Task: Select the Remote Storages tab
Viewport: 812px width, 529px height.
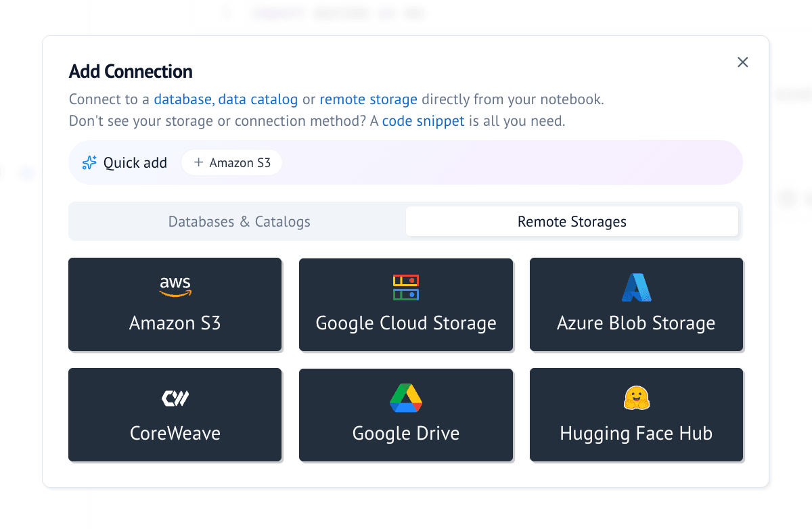Action: tap(572, 221)
